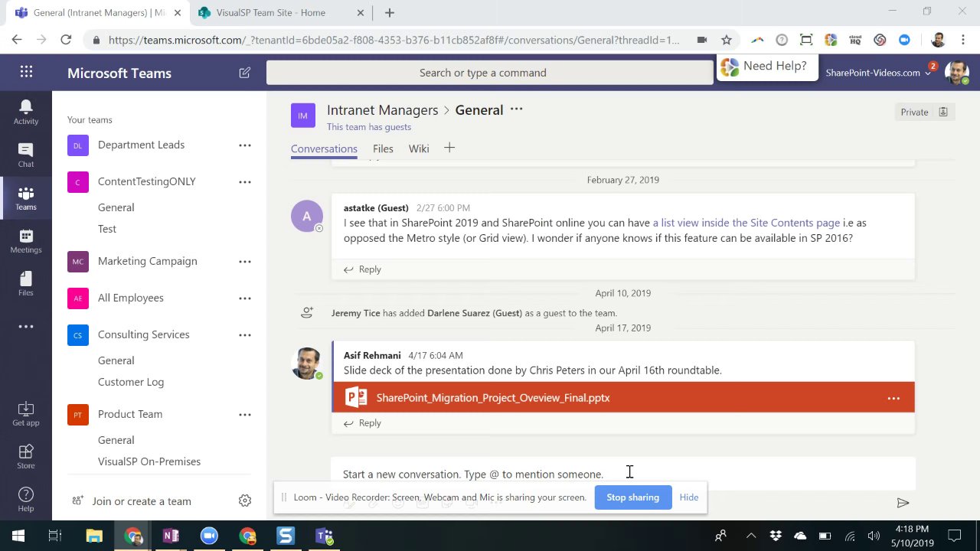Image resolution: width=980 pixels, height=551 pixels.
Task: Click the browser address bar
Action: (394, 40)
